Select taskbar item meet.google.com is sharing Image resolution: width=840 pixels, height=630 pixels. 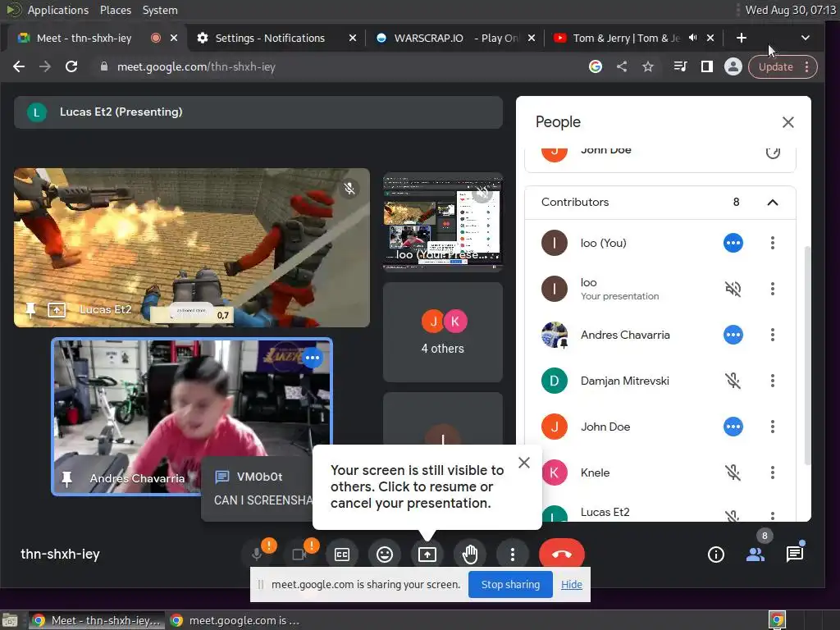click(235, 620)
